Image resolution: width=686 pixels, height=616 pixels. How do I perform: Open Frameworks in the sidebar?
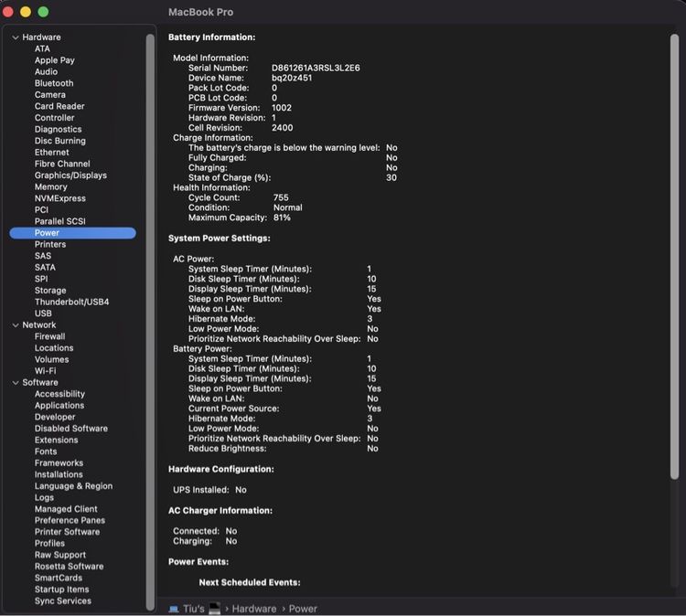pyautogui.click(x=59, y=463)
